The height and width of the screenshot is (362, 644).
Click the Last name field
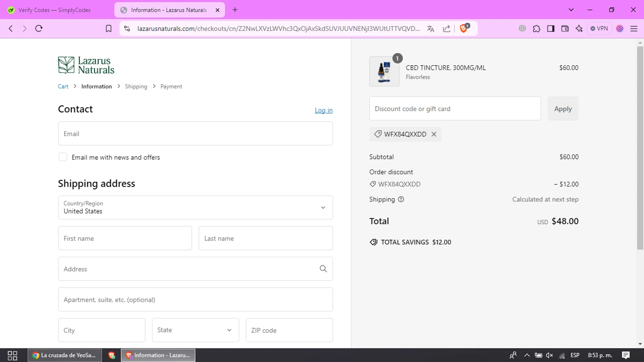[x=266, y=238]
